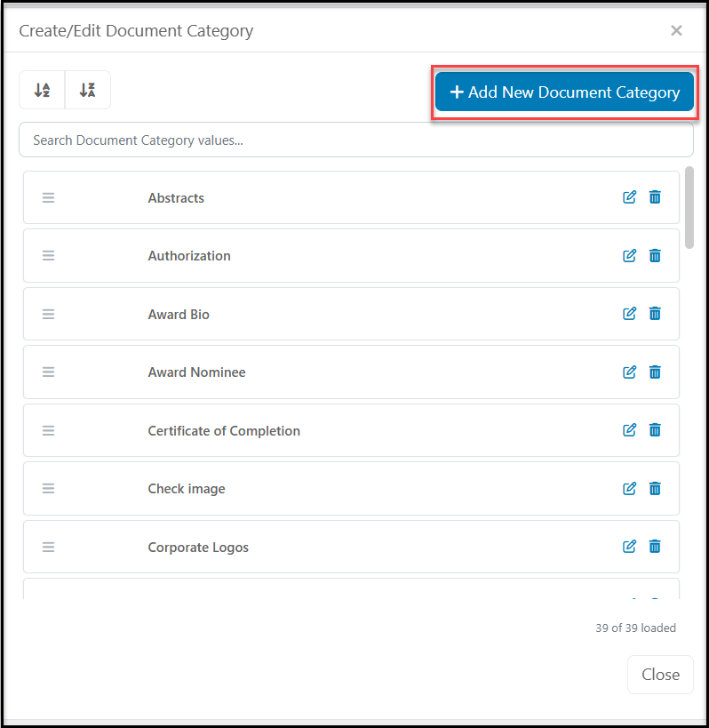709x728 pixels.
Task: Edit the Award Bio category
Action: (x=629, y=314)
